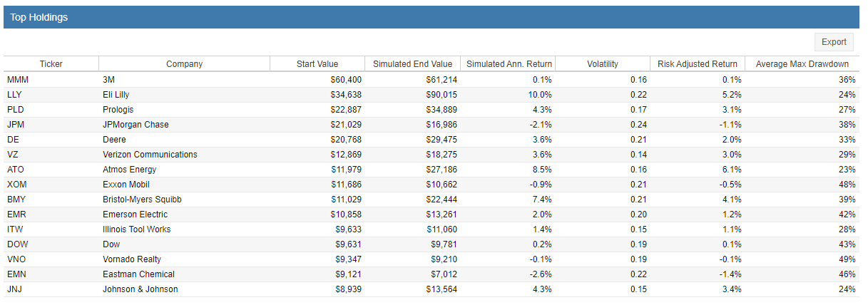
Task: Select the Vornado Realty cell
Action: [x=133, y=259]
